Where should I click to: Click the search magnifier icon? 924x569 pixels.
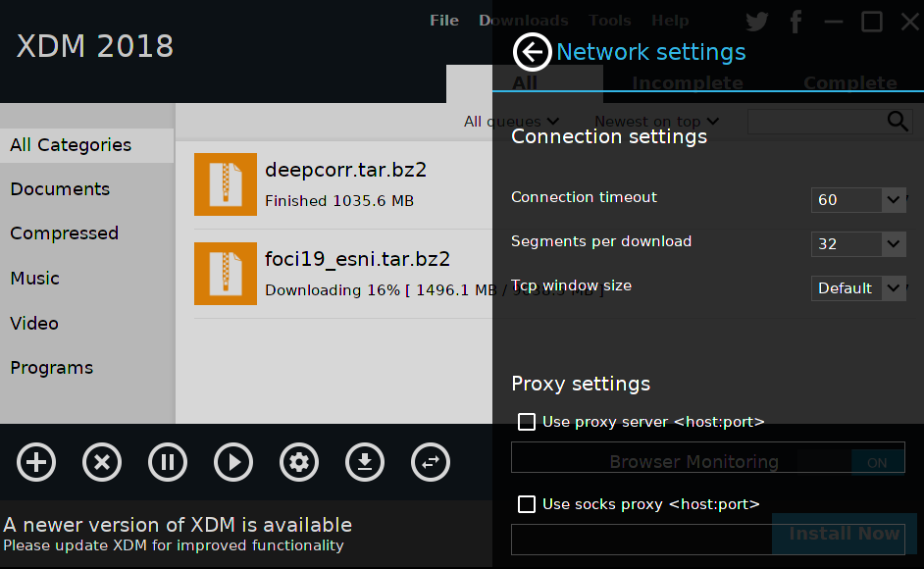coord(898,122)
